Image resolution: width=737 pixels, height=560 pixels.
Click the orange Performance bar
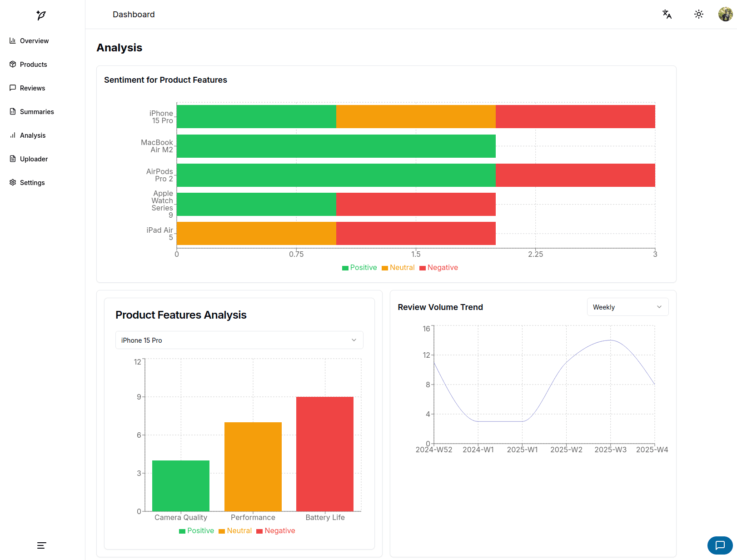[253, 467]
